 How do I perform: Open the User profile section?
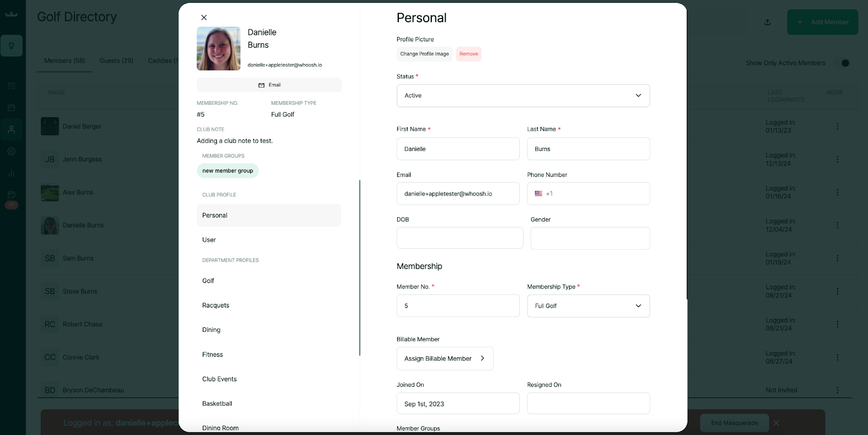209,240
